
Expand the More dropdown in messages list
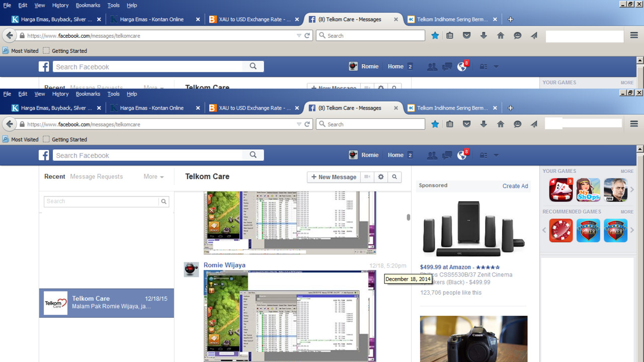(x=153, y=176)
